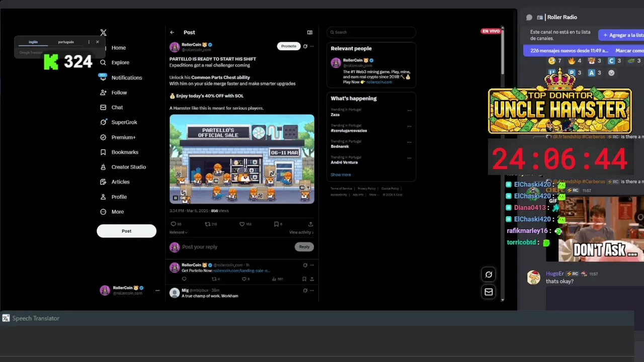The image size is (644, 362).
Task: Repost the 'Get Partello Now' reply
Action: 214,279
